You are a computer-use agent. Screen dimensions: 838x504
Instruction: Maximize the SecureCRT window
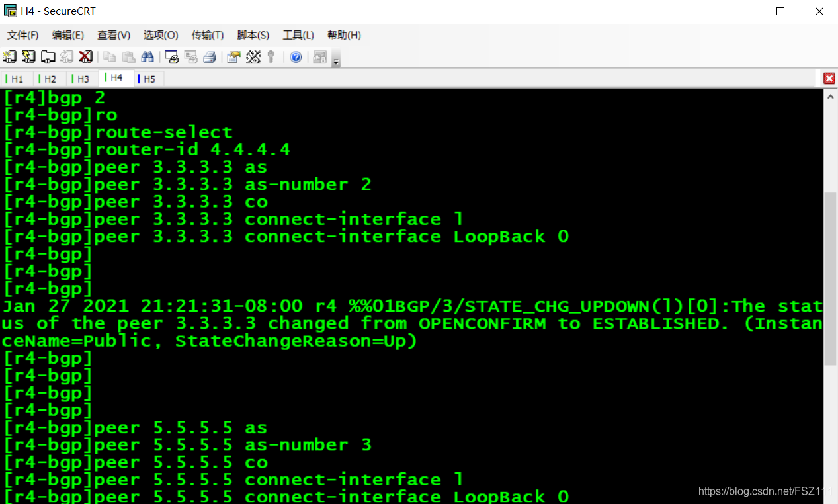click(x=780, y=11)
